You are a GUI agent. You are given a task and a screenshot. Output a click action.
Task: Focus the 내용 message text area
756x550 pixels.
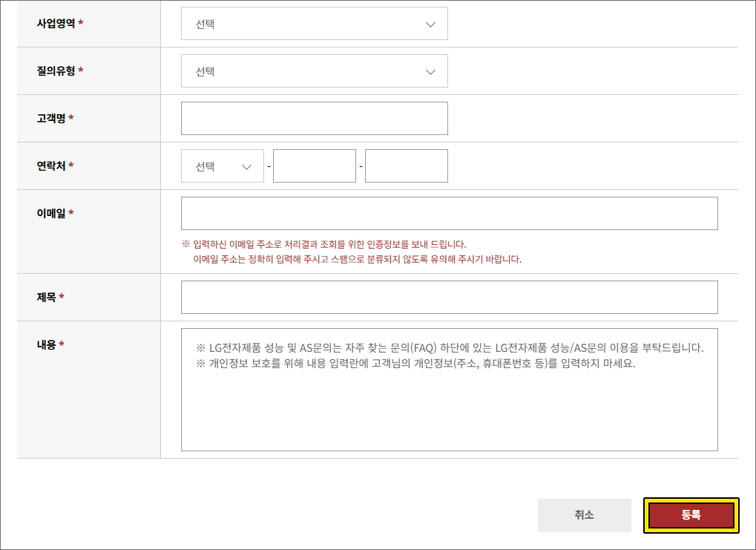pos(449,401)
